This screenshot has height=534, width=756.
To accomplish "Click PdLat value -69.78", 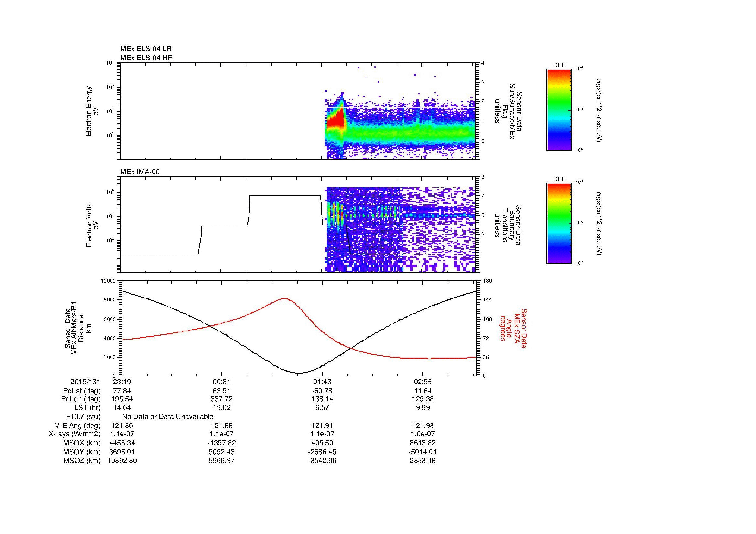I will (x=322, y=391).
